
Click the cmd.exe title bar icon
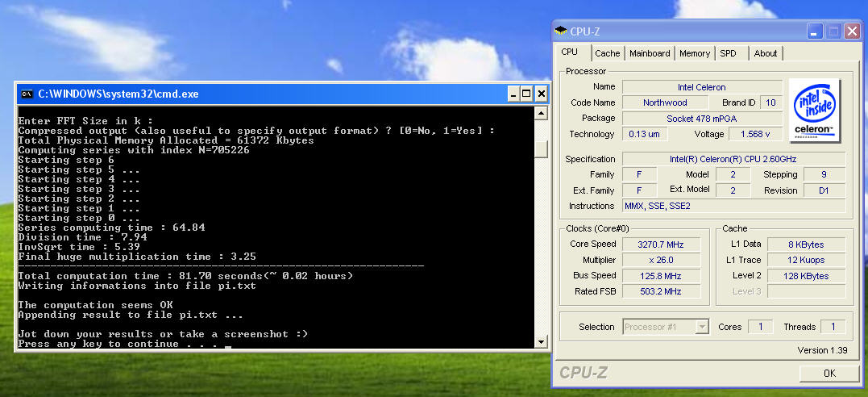27,94
